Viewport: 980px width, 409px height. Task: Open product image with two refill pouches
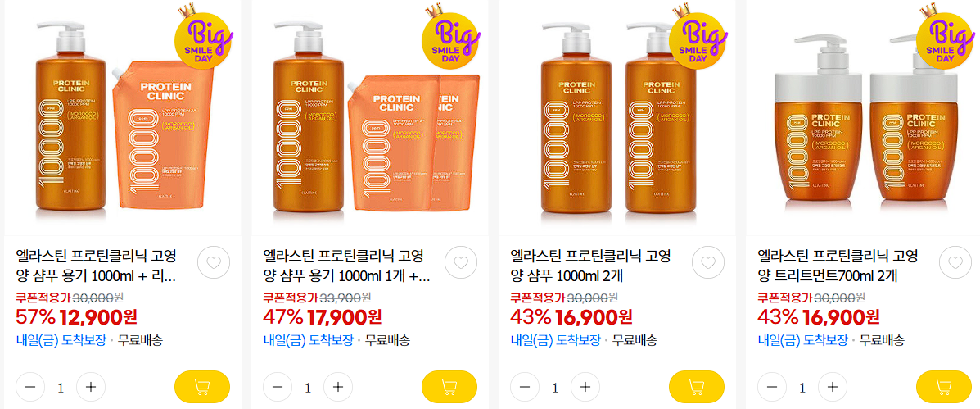coord(370,117)
